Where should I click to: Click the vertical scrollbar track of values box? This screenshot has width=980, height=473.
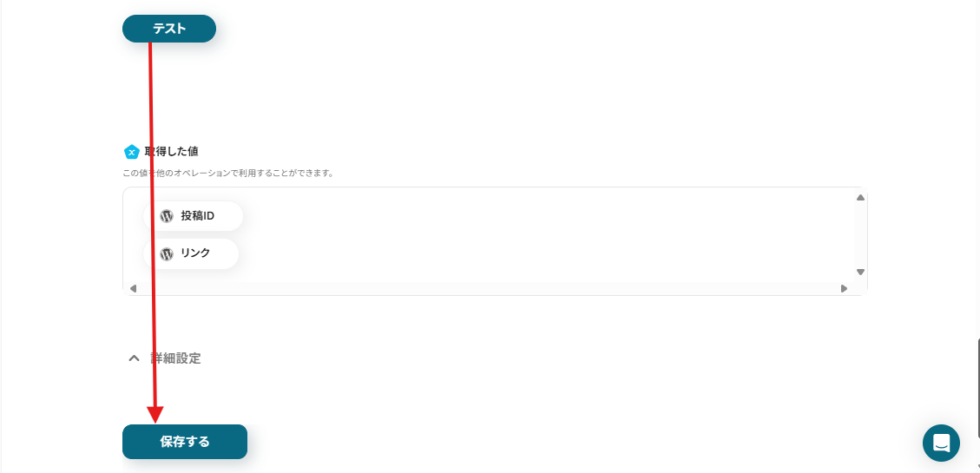(x=860, y=235)
